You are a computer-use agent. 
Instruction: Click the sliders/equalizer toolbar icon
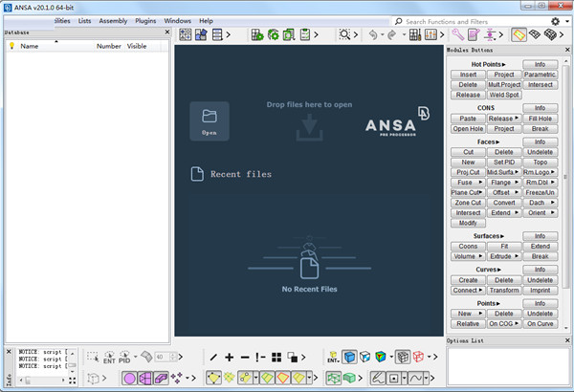(430, 34)
